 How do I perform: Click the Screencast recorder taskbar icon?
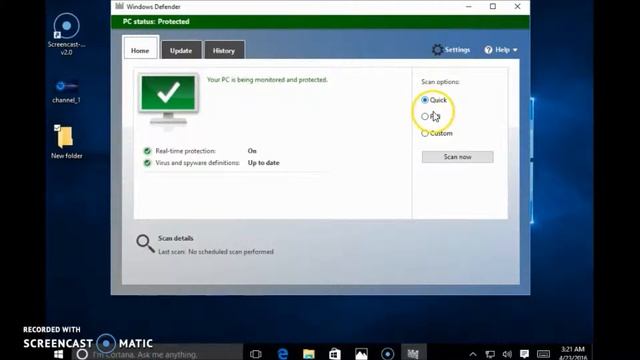point(387,354)
